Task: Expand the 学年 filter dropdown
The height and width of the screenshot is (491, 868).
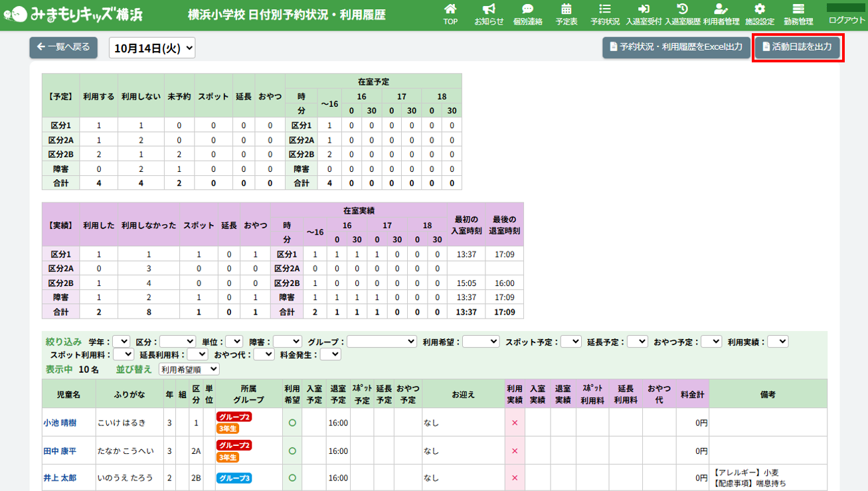Action: click(122, 341)
